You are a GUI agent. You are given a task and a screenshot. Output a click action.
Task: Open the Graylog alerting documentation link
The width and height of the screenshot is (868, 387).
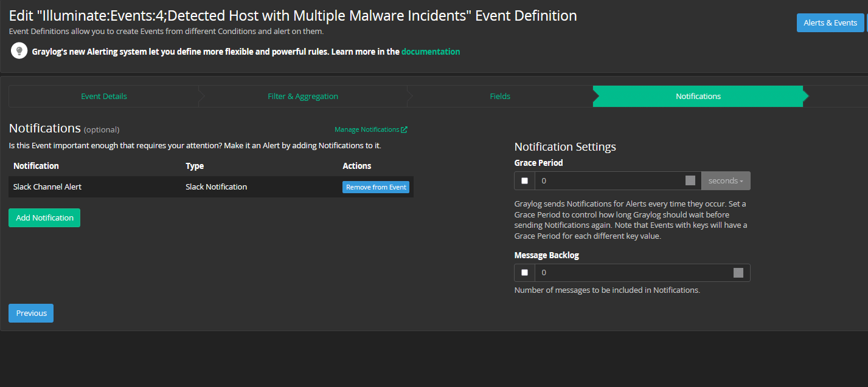tap(431, 51)
